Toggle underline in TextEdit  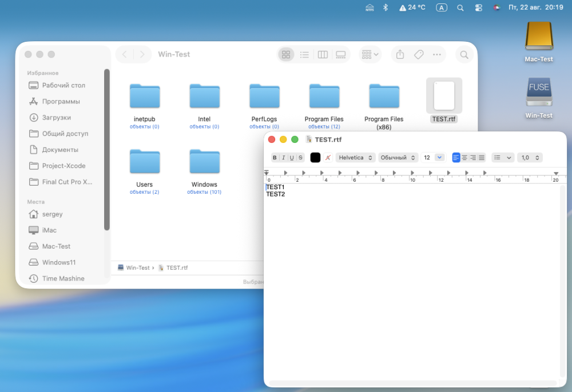tap(292, 158)
